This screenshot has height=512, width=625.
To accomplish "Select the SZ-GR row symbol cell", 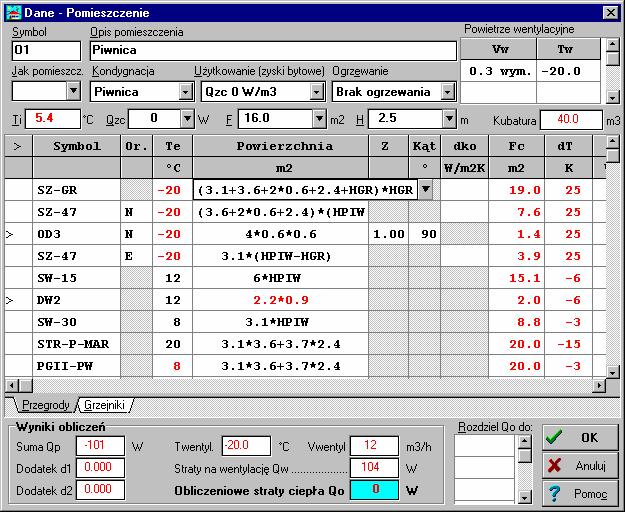I will (x=77, y=190).
